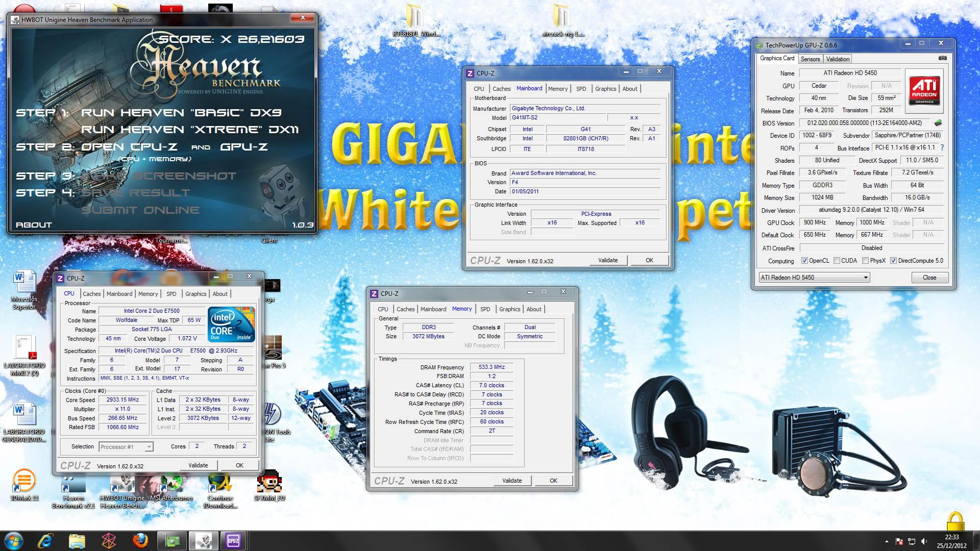Click the GPU-Z BIOS save chip icon
The width and height of the screenshot is (980, 551).
point(938,123)
